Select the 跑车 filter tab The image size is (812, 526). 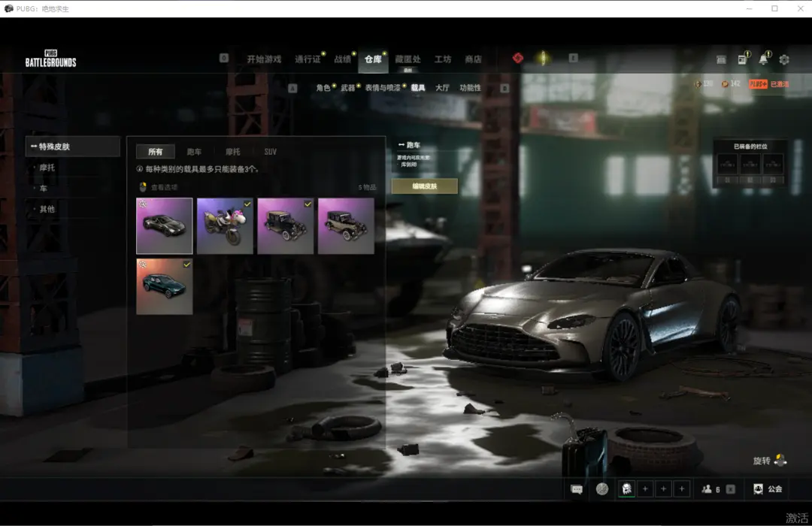pyautogui.click(x=194, y=152)
